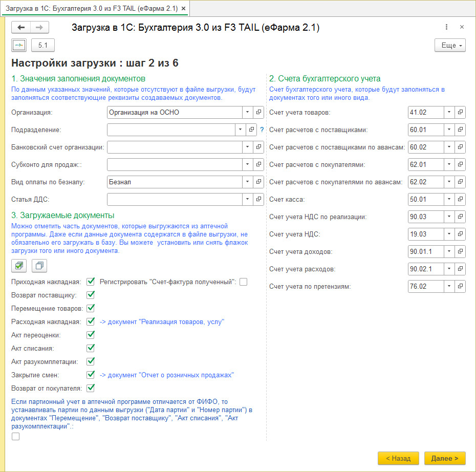Expand the Счет расчетов с поставщиками dropdown

point(449,130)
